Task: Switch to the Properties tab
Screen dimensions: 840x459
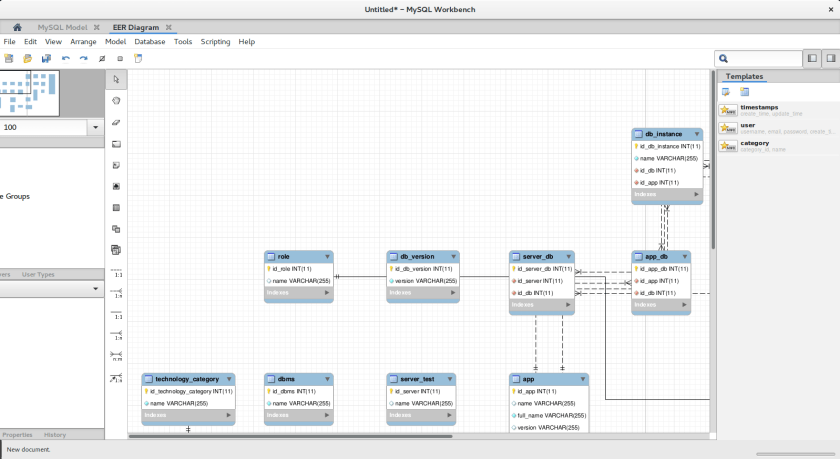Action: [x=17, y=435]
